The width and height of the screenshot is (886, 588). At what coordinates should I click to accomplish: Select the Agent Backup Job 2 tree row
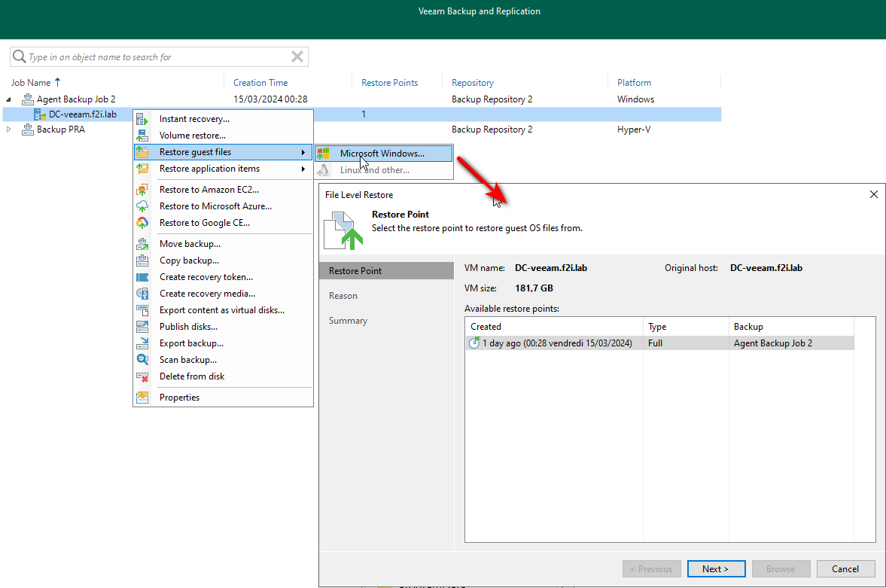tap(361, 99)
